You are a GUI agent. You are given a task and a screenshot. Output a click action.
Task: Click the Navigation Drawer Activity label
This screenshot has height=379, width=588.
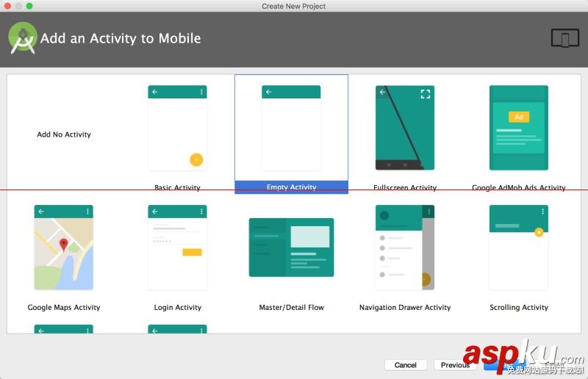tap(405, 308)
